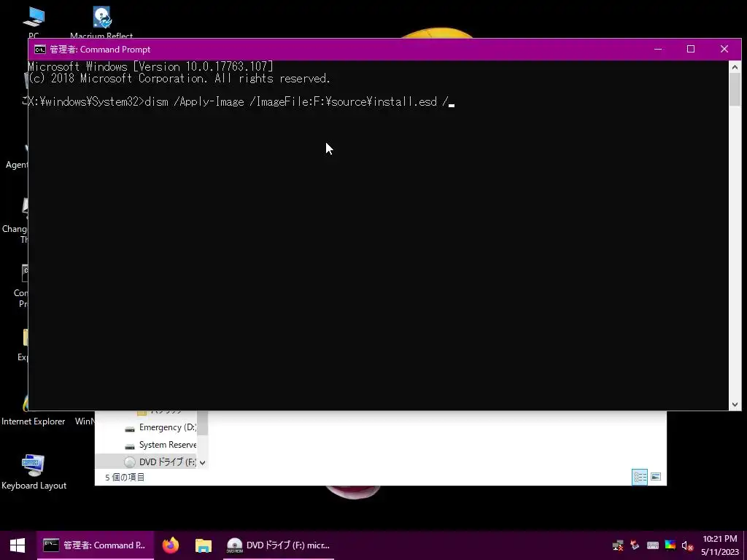Open the clock showing 10:21 PM
This screenshot has height=560, width=747.
(x=720, y=545)
